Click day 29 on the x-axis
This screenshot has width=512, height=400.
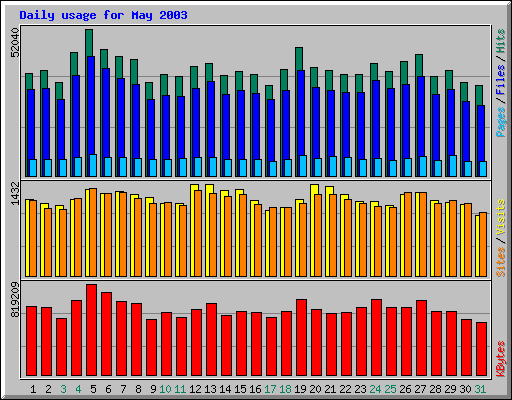tap(450, 389)
